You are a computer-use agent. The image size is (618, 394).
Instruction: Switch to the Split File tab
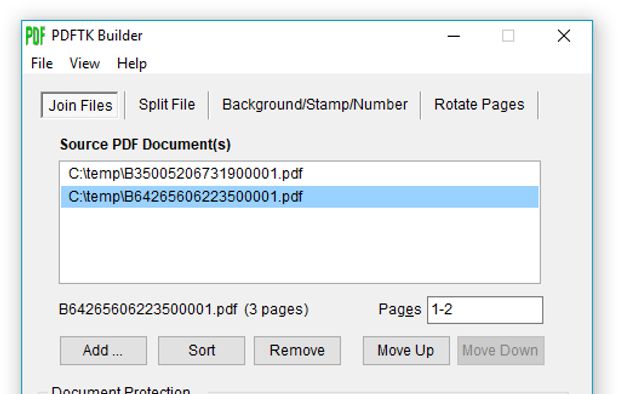[x=167, y=105]
